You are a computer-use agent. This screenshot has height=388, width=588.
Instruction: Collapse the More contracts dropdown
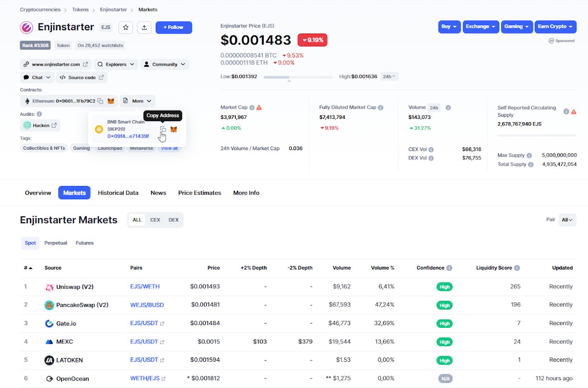(x=138, y=101)
